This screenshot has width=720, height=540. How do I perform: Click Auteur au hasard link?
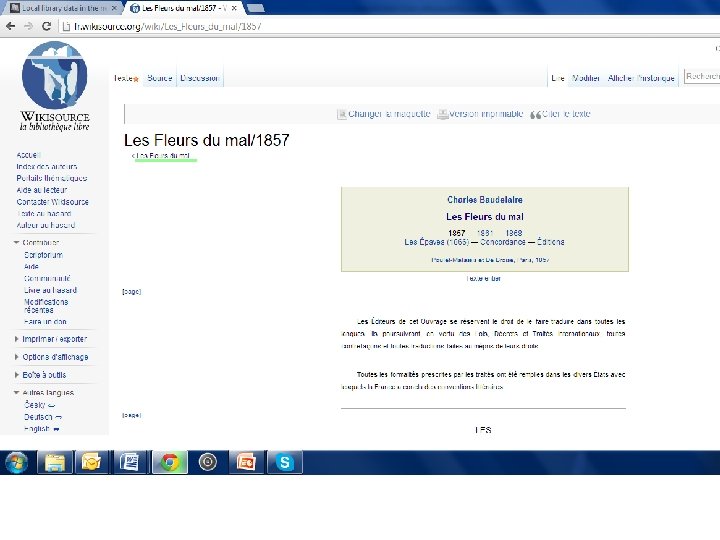point(46,225)
